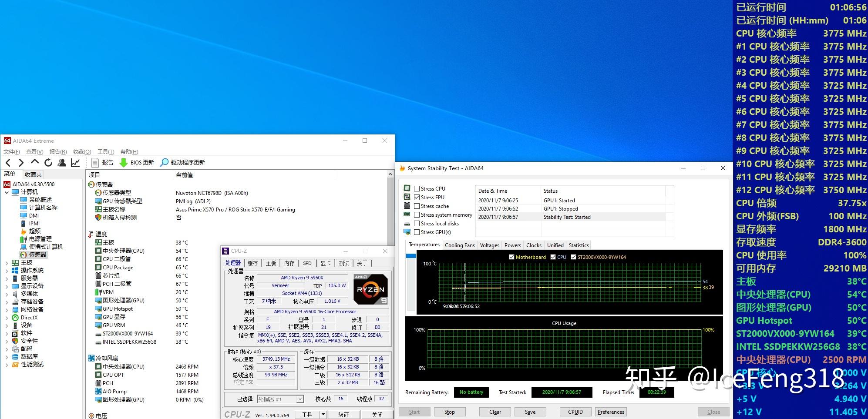Viewport: 868px width, 419px height.
Task: Toggle Motherboard graph checkbox
Action: [x=511, y=257]
